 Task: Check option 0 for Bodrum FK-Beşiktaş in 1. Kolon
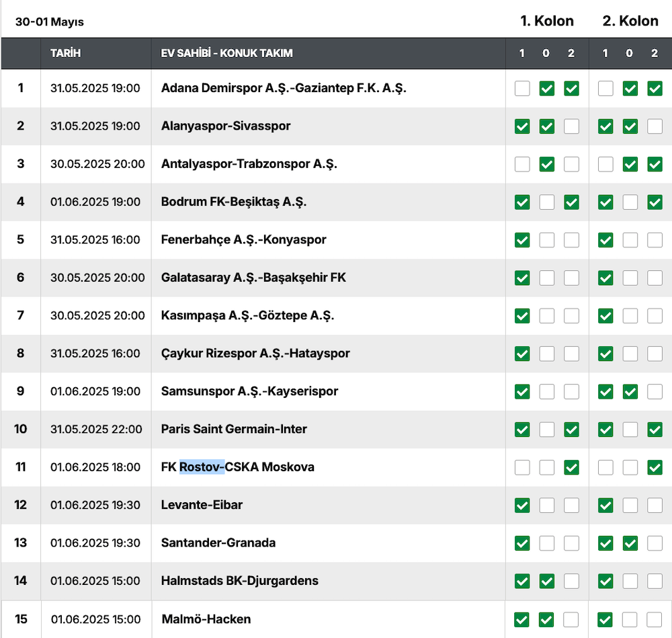[x=547, y=202]
